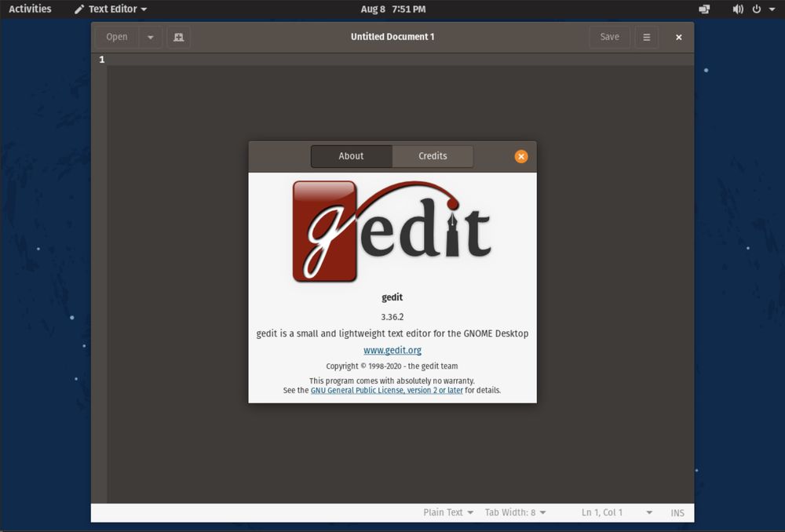Click the power icon in top bar

pyautogui.click(x=757, y=9)
